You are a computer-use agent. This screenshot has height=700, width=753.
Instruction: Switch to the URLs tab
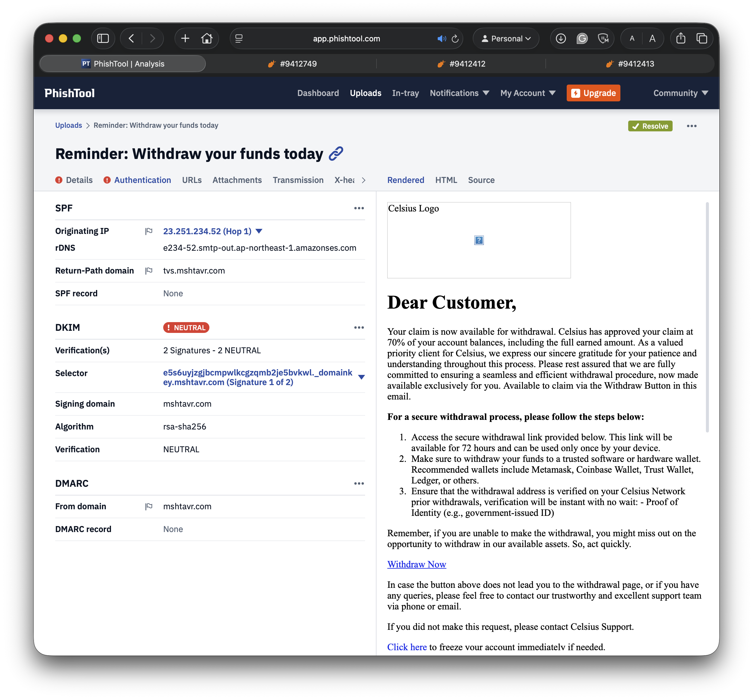(192, 180)
